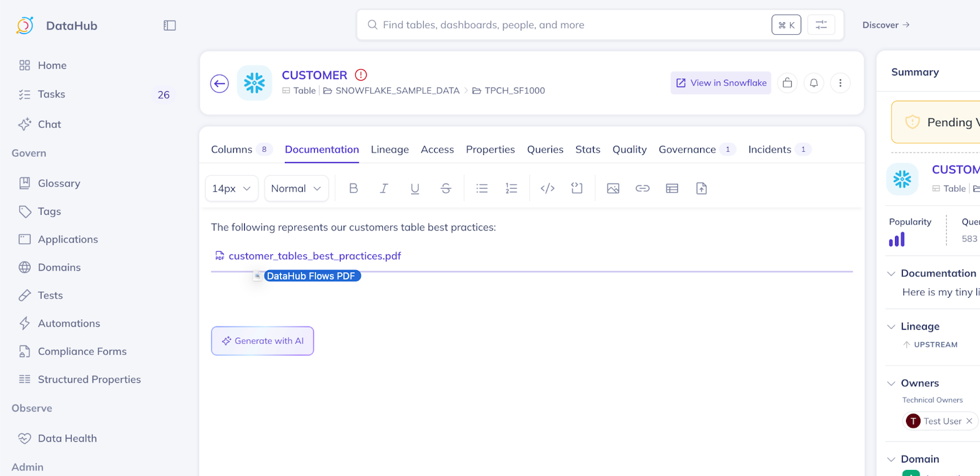Collapse the Lineage section in Summary

(x=891, y=327)
